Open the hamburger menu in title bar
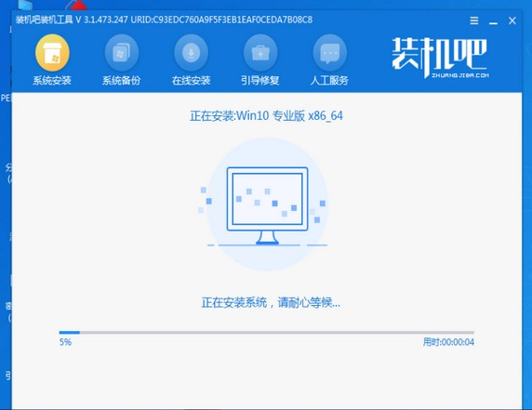Image resolution: width=532 pixels, height=410 pixels. coord(474,20)
